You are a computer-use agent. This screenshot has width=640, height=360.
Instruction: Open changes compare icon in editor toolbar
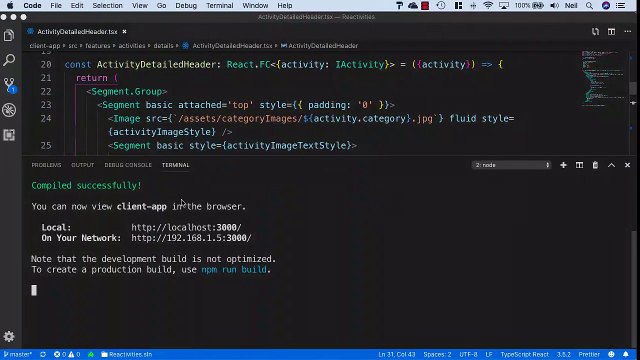click(596, 31)
